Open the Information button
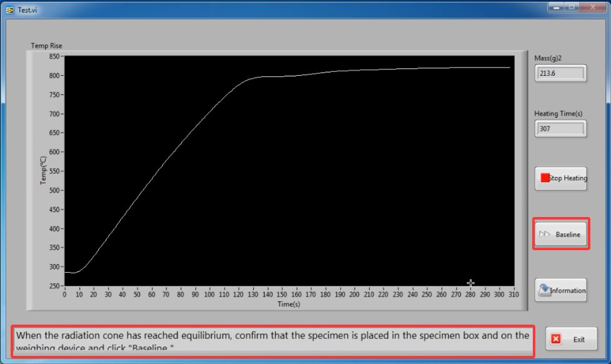The image size is (611, 364). click(x=560, y=290)
